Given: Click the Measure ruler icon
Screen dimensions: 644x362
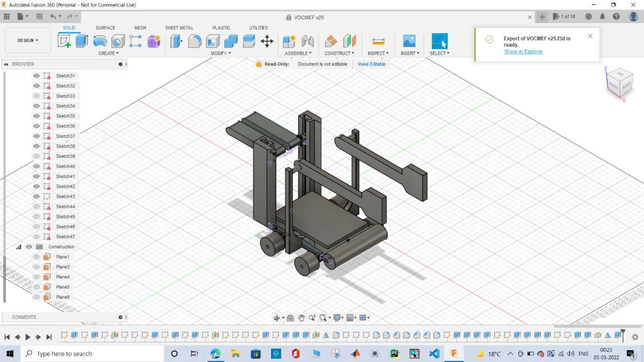Looking at the screenshot, I should coord(378,41).
